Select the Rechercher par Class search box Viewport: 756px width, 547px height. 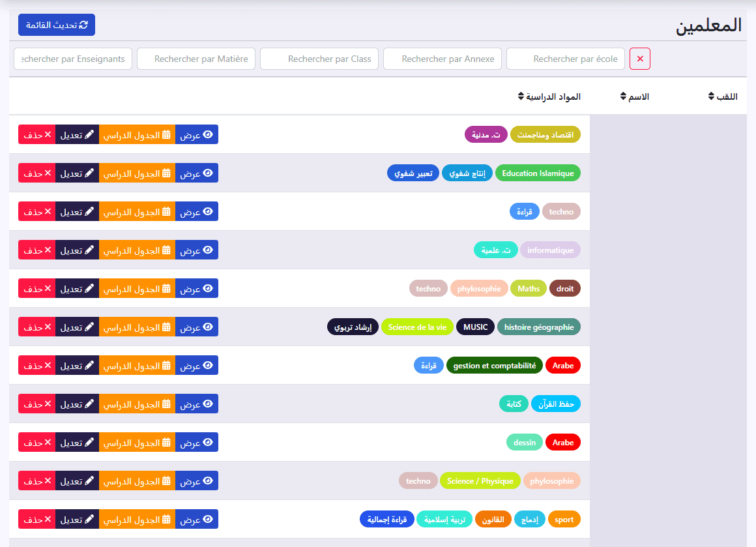point(319,59)
